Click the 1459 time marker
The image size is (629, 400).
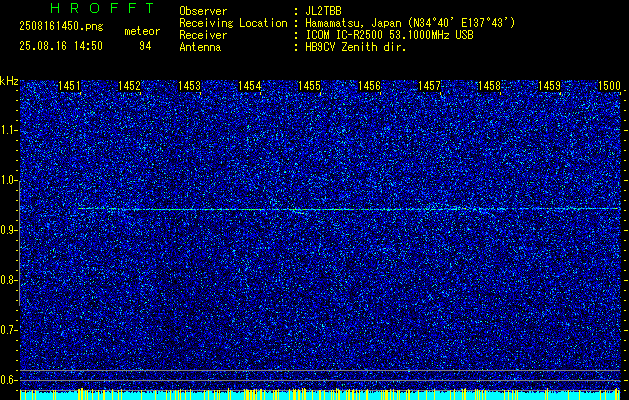[550, 85]
